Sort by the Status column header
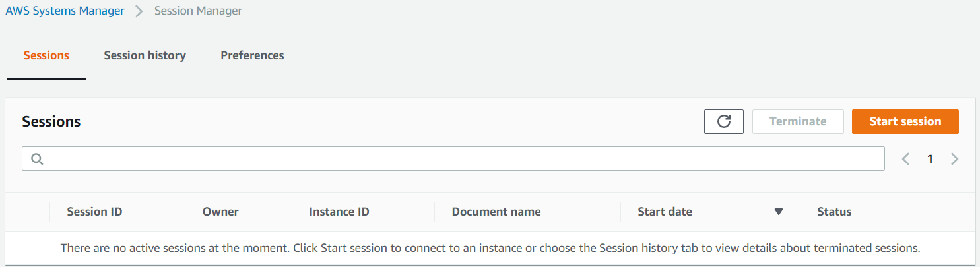Viewport: 980px width, 267px height. click(x=834, y=212)
